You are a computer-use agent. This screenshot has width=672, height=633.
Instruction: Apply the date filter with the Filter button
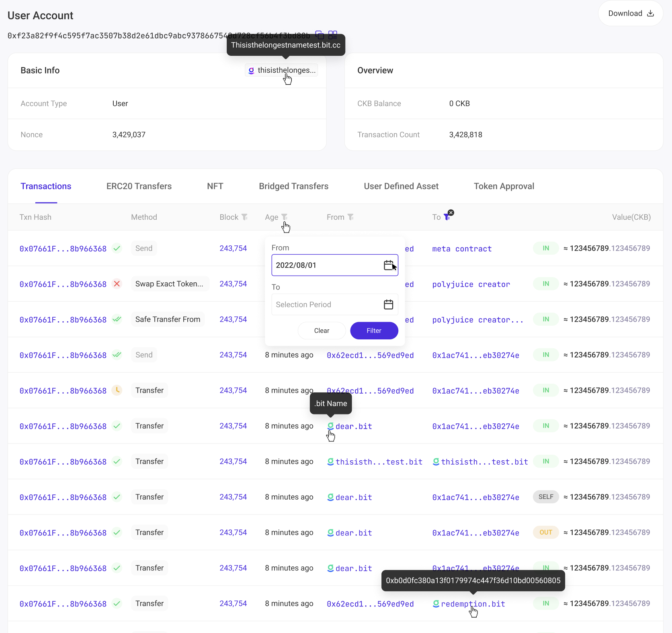[x=374, y=331]
